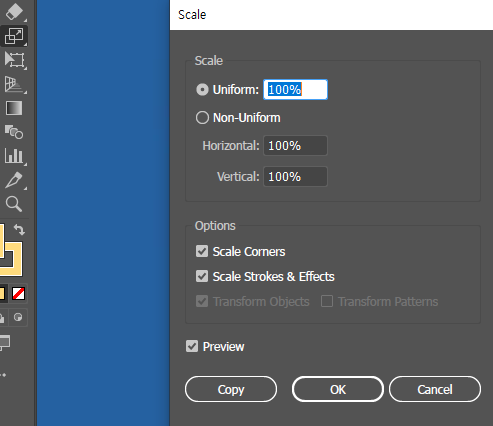Toggle the Preview checkbox
493x426 pixels.
[192, 346]
